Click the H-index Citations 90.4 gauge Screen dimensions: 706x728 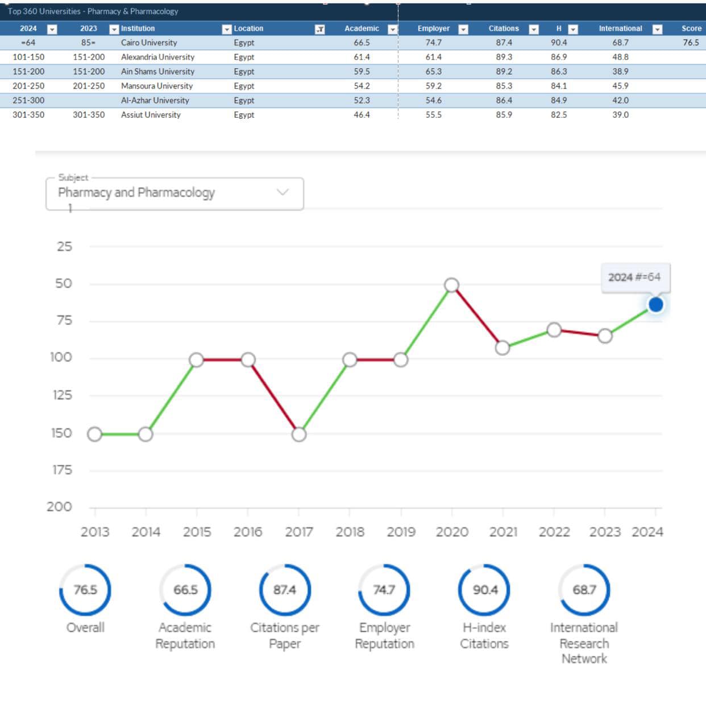tap(484, 590)
